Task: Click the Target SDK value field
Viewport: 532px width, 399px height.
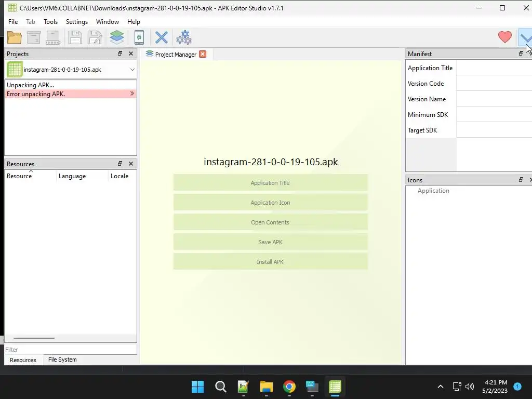Action: (494, 130)
